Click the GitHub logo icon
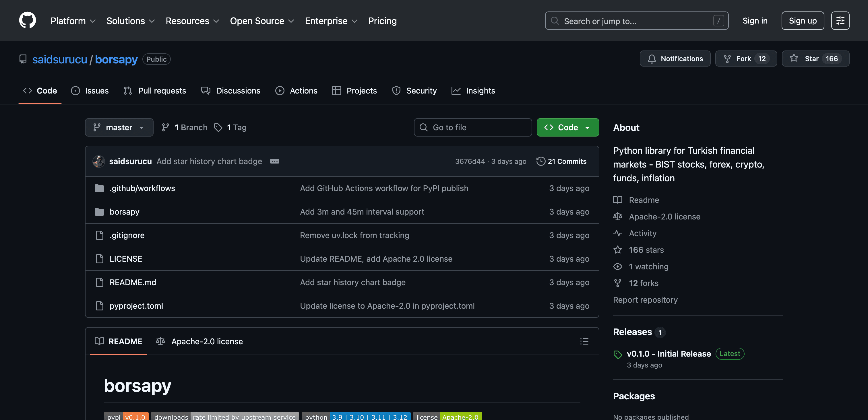 [x=27, y=21]
